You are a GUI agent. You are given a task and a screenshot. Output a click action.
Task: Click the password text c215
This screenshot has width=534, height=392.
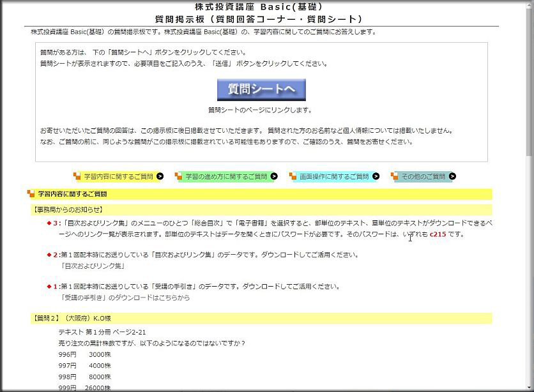(x=438, y=234)
